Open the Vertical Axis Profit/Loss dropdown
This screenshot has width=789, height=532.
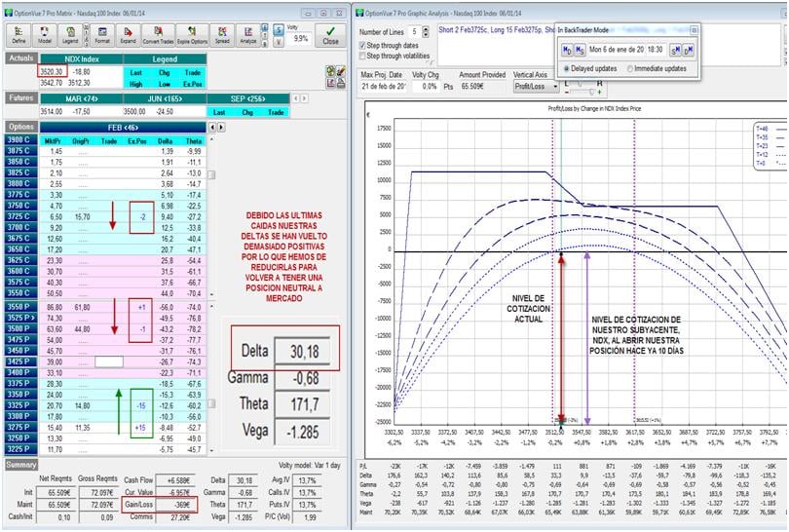pos(538,86)
